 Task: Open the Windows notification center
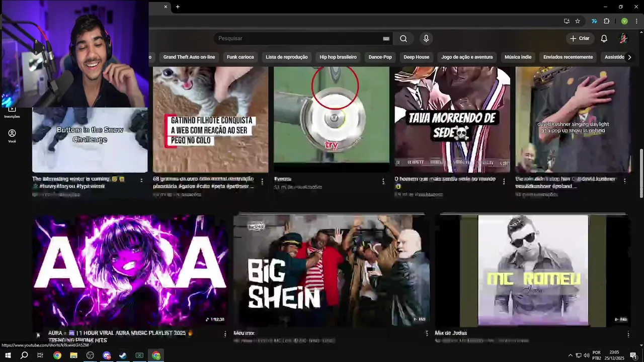[x=633, y=355]
